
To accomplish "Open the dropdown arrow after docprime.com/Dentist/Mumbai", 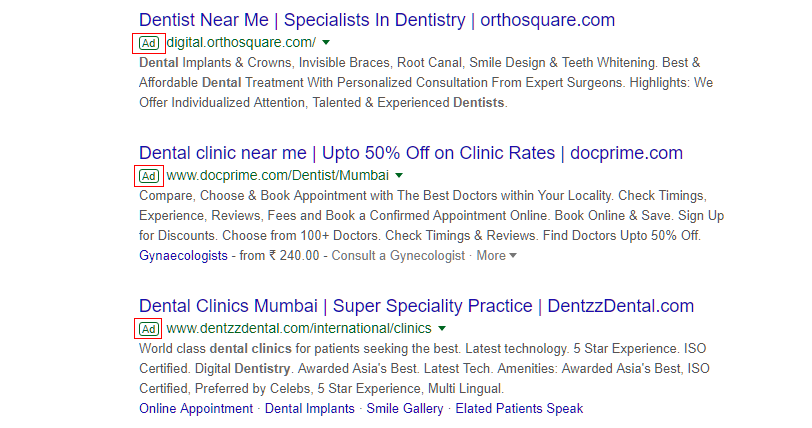I will [x=398, y=176].
